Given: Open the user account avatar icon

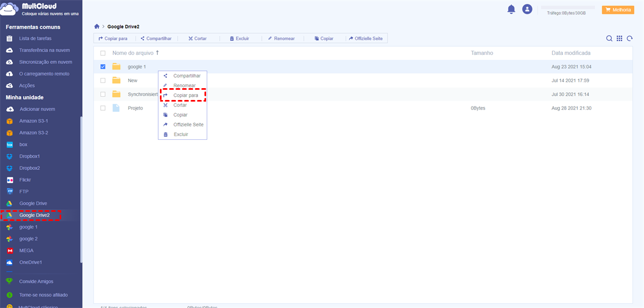Looking at the screenshot, I should [528, 9].
